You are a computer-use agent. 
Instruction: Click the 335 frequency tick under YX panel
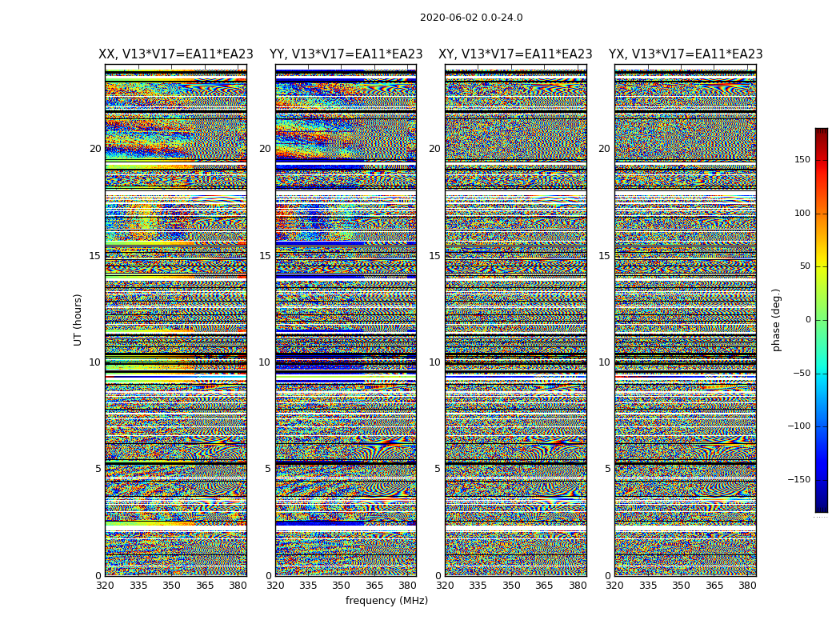coord(648,586)
